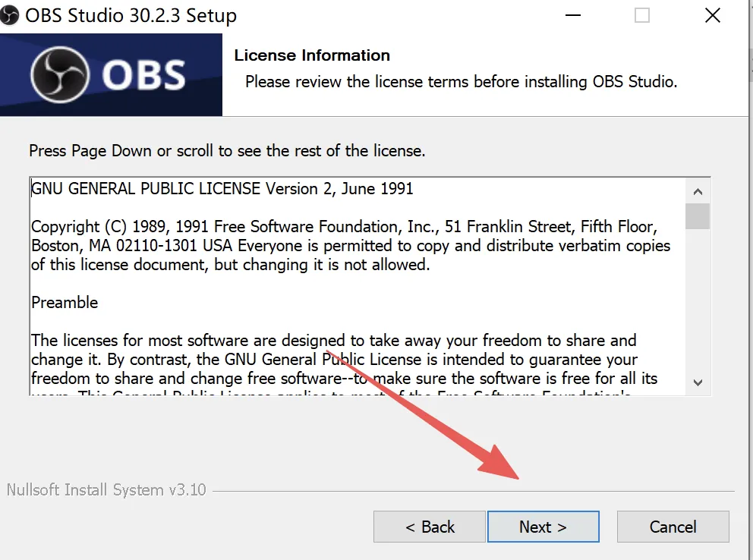This screenshot has width=753, height=560.
Task: Click the scrollbar track below the thumb
Action: (698, 304)
